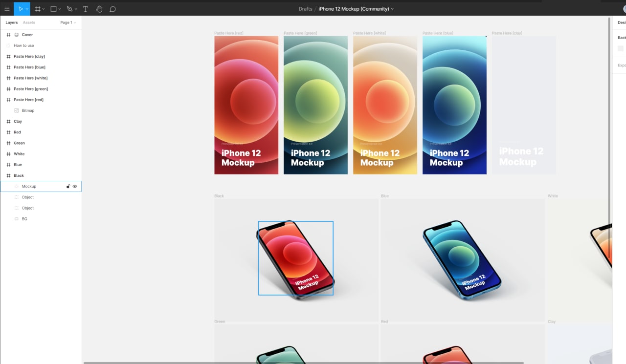626x364 pixels.
Task: Select the Pen tool
Action: (x=69, y=9)
